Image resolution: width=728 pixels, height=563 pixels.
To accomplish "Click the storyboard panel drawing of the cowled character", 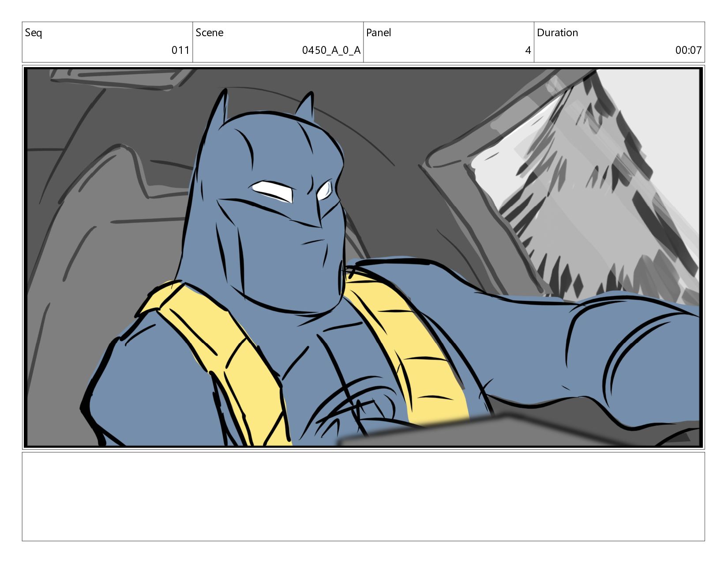I will point(364,257).
